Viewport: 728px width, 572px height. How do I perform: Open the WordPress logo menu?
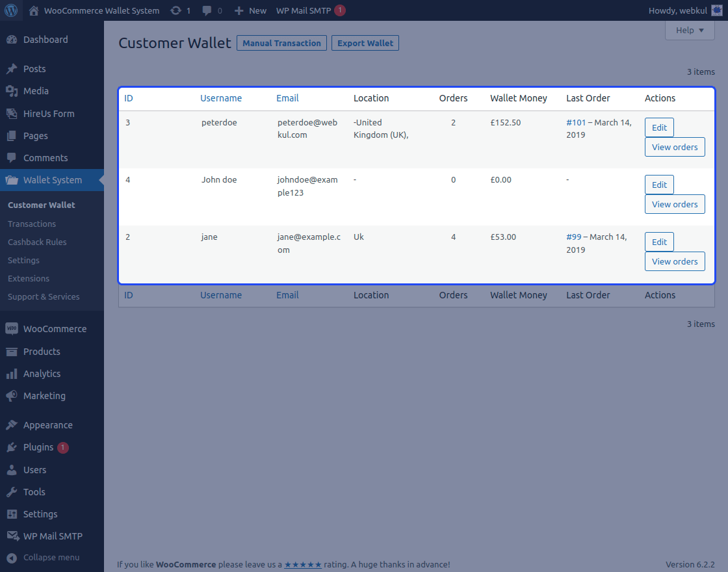10,10
